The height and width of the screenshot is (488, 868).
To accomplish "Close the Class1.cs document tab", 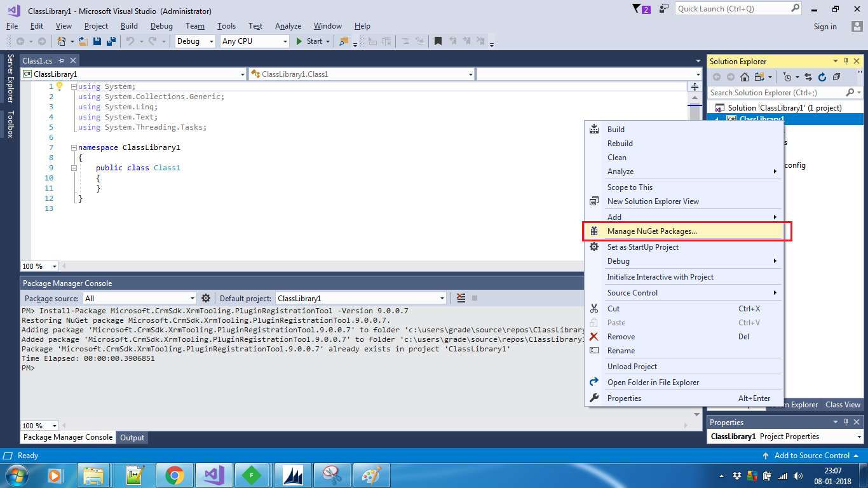I will (x=73, y=60).
